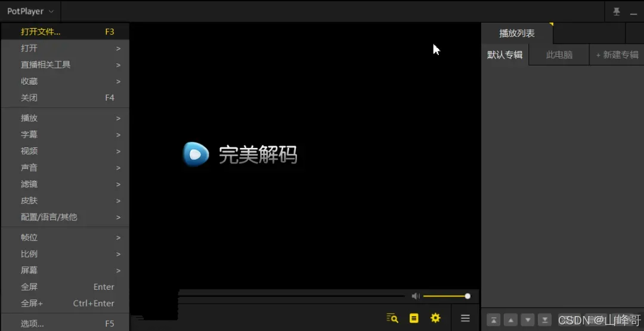
Task: Open the 比例 submenu
Action: pyautogui.click(x=66, y=254)
